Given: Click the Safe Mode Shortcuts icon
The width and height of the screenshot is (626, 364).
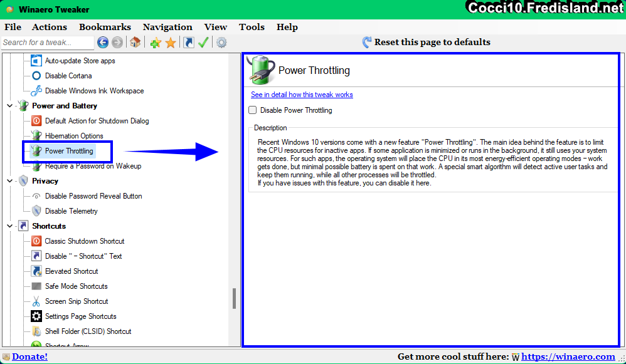Looking at the screenshot, I should (36, 286).
